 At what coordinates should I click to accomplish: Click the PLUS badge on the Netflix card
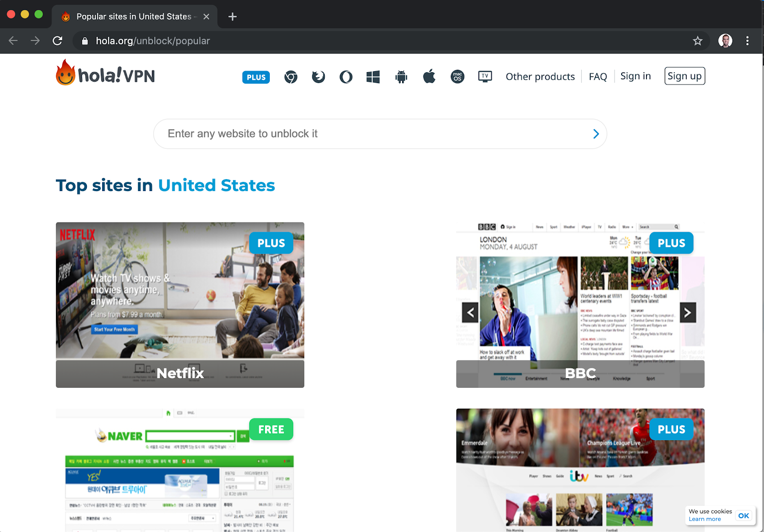[271, 243]
